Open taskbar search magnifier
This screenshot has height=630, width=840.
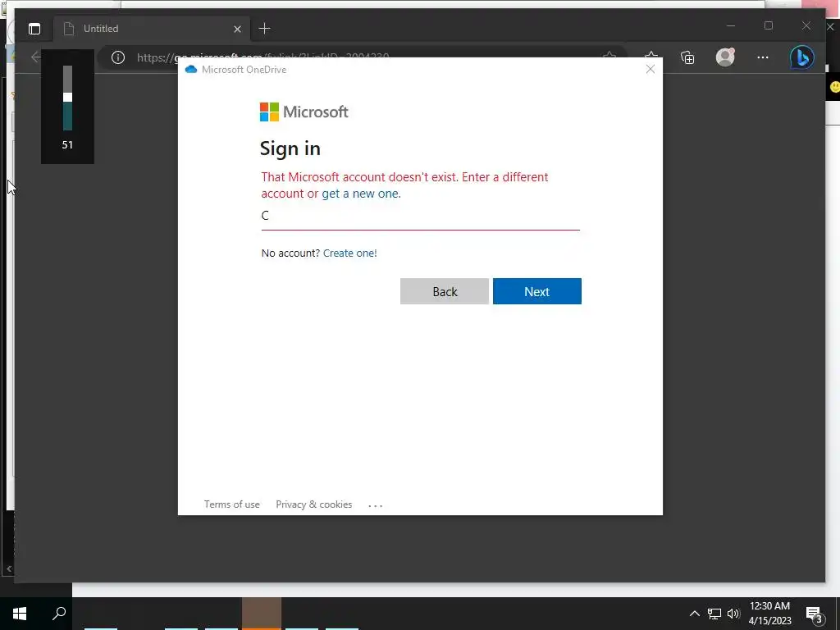pos(59,614)
